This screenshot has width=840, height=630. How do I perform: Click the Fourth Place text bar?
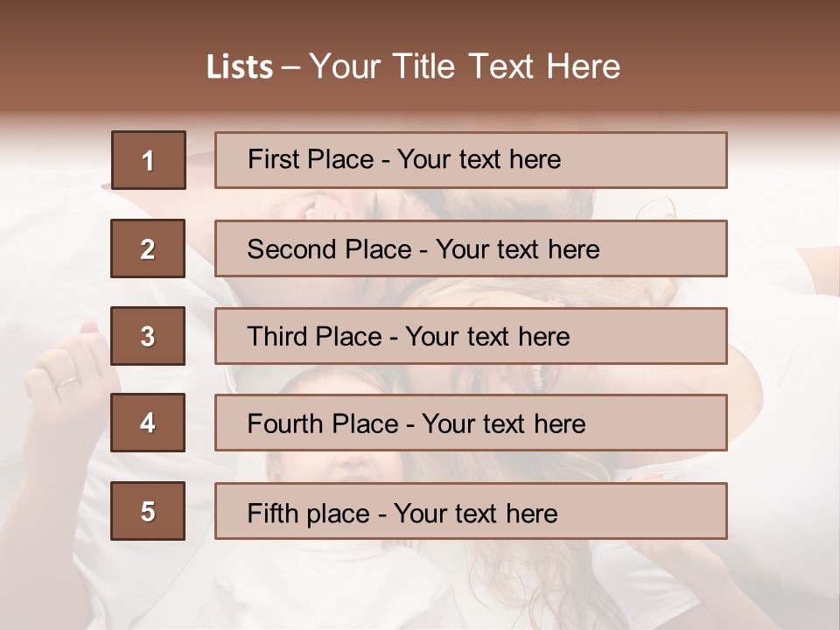click(471, 423)
